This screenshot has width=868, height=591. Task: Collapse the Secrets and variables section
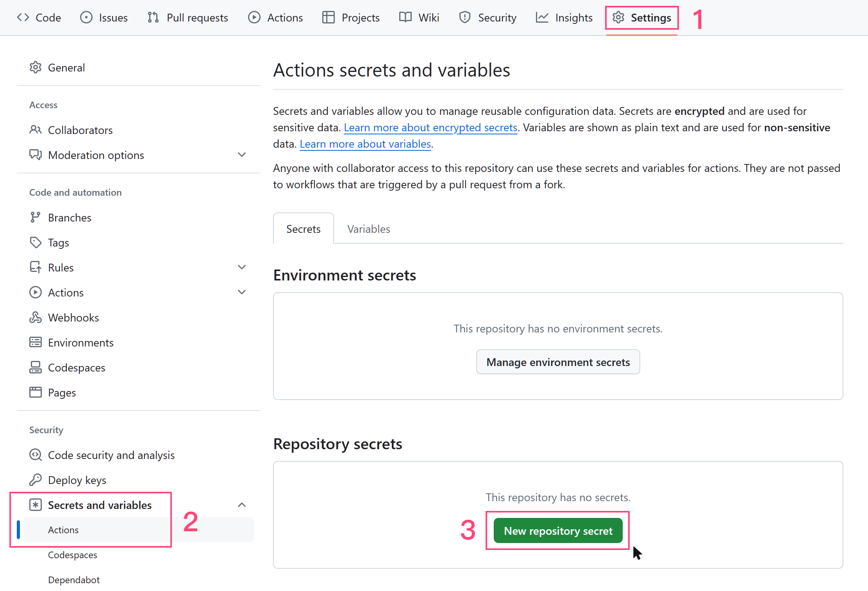(242, 505)
